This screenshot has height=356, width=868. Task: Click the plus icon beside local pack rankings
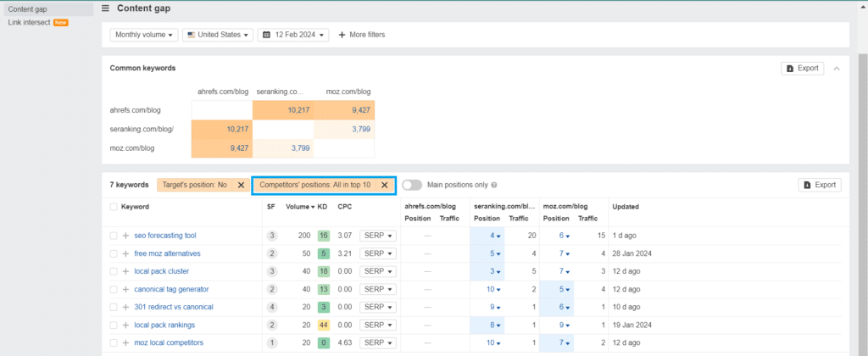(x=125, y=325)
